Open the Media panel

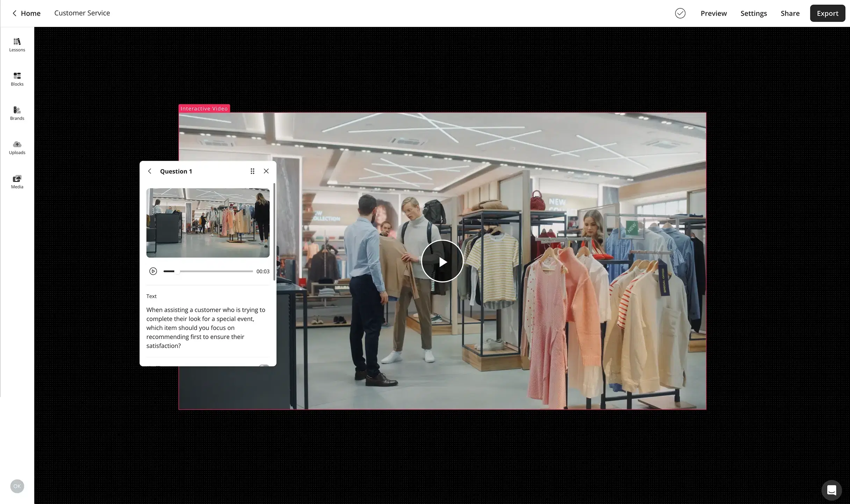point(17,181)
